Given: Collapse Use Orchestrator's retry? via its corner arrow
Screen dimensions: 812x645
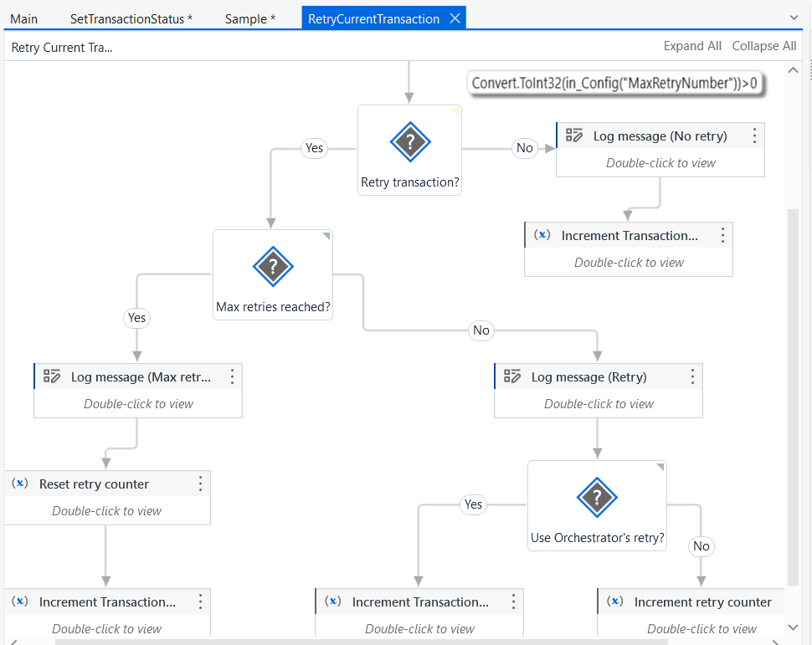Looking at the screenshot, I should point(660,468).
